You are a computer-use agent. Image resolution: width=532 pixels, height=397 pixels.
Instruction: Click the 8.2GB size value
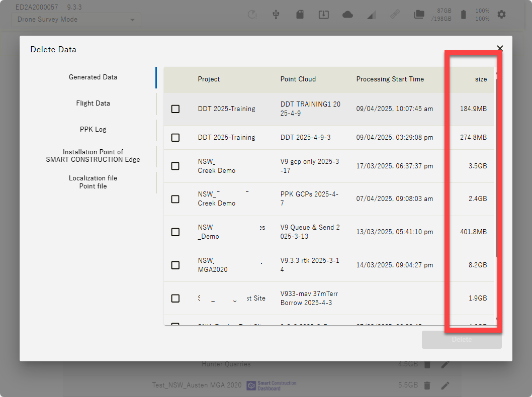coord(478,265)
